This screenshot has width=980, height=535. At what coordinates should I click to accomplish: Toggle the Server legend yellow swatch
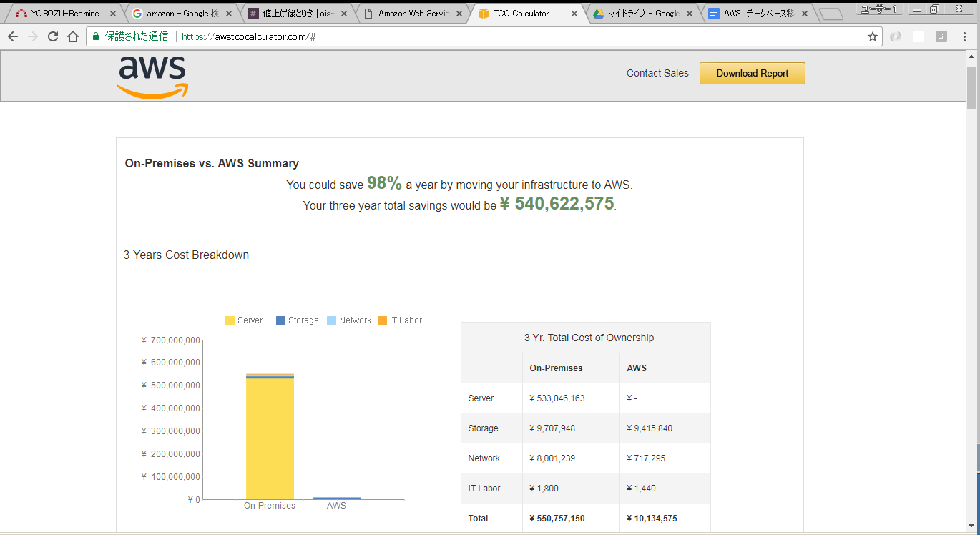pos(230,320)
